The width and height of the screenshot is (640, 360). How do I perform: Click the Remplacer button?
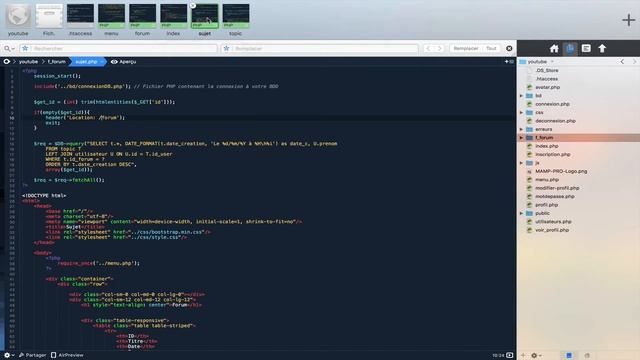click(x=466, y=49)
